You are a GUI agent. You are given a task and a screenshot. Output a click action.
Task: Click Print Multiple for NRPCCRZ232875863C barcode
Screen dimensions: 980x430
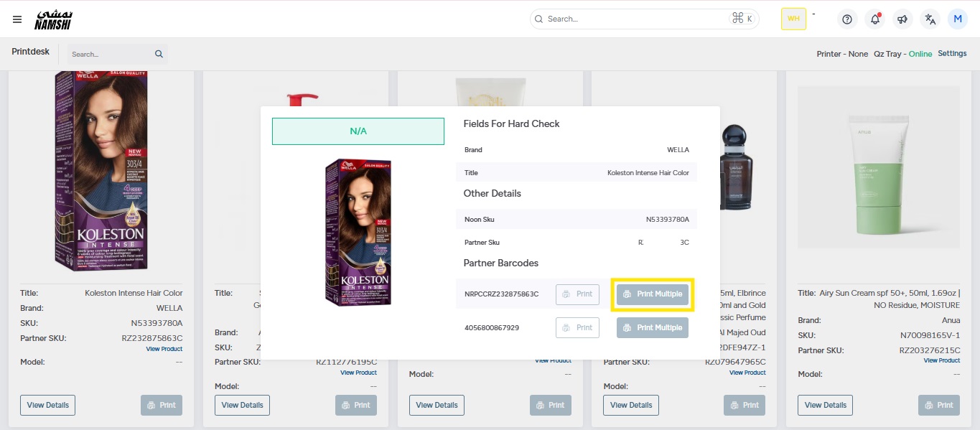point(652,294)
